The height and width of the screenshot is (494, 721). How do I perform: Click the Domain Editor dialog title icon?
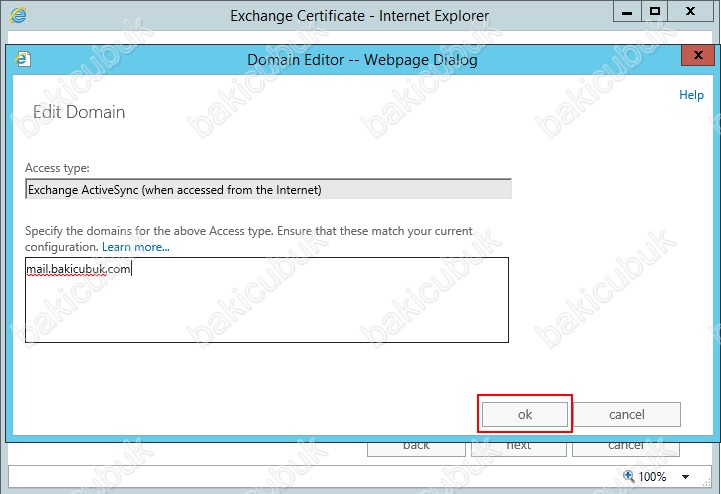[x=23, y=59]
